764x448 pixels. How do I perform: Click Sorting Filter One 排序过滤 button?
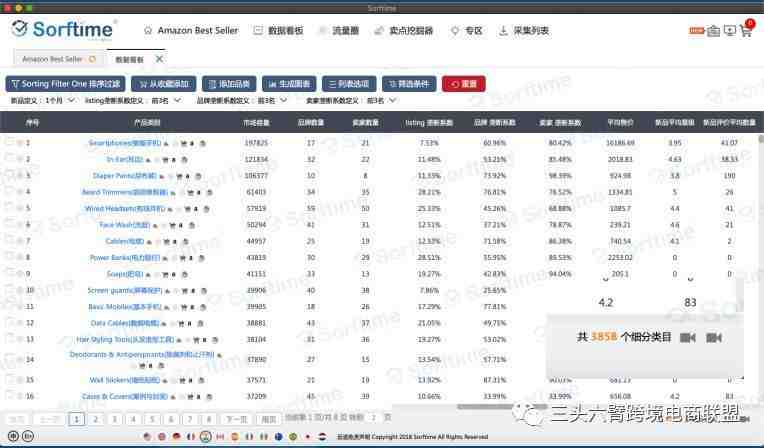65,84
